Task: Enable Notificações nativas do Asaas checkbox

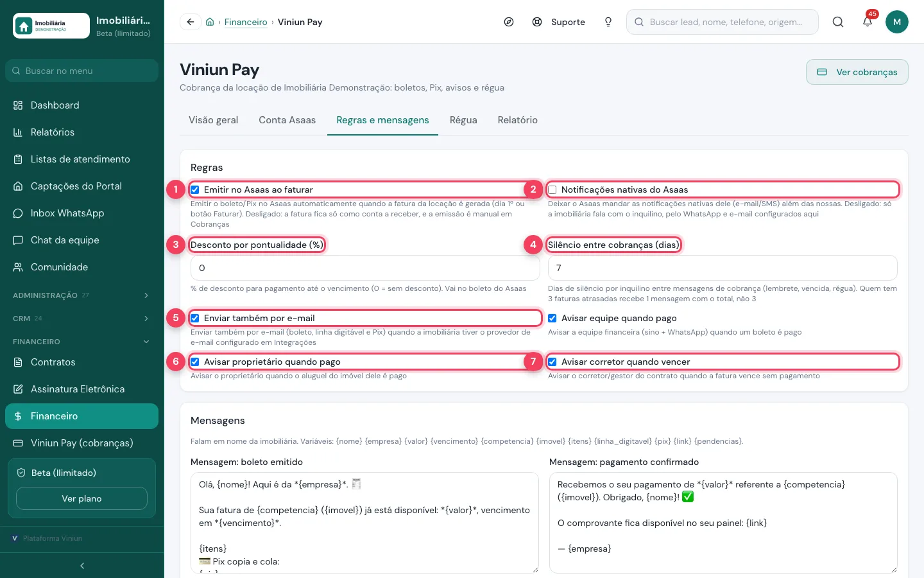Action: (552, 190)
